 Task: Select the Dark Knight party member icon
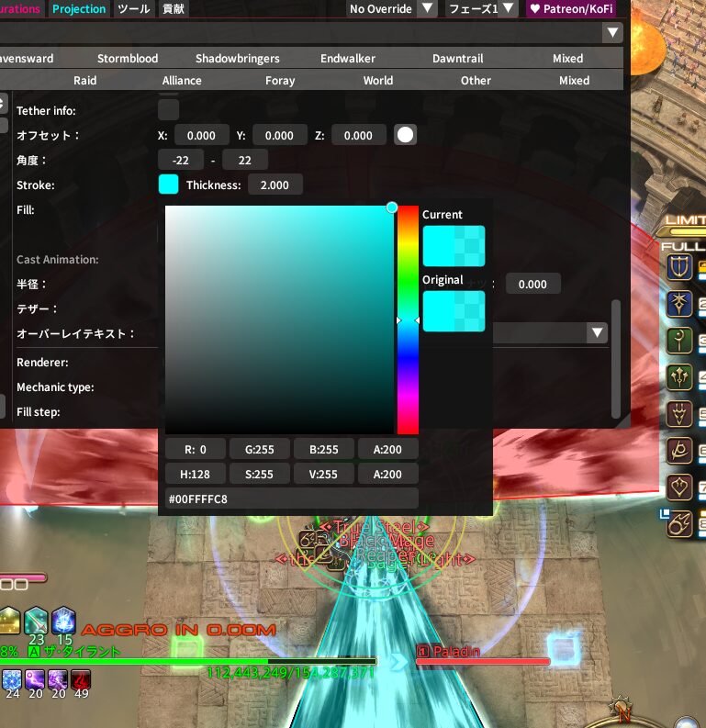[x=679, y=303]
